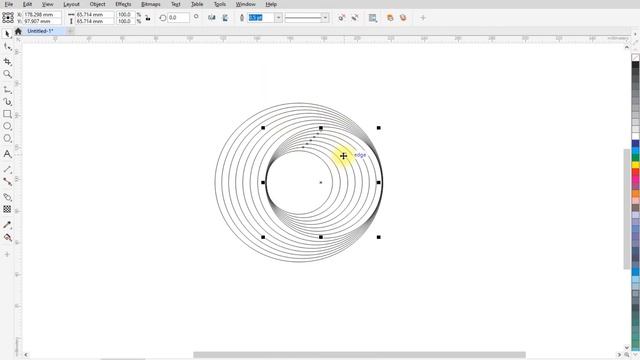Select the Color Eyedropper tool
This screenshot has height=360, width=640.
(x=7, y=225)
